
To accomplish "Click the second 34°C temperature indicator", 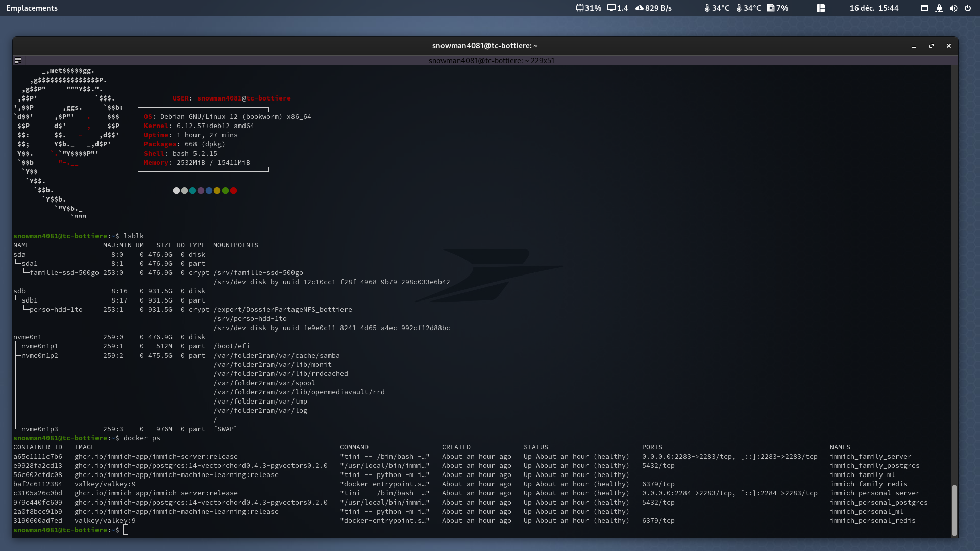I will [748, 8].
